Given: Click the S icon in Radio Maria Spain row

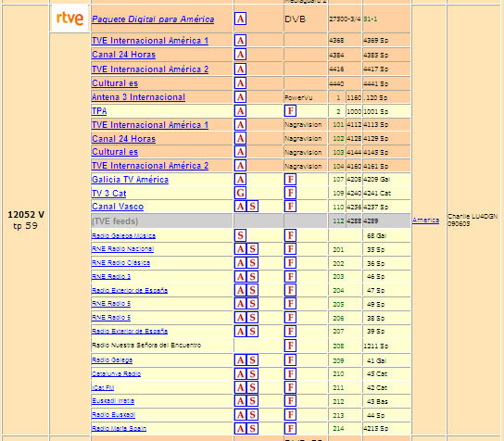Looking at the screenshot, I should (252, 428).
